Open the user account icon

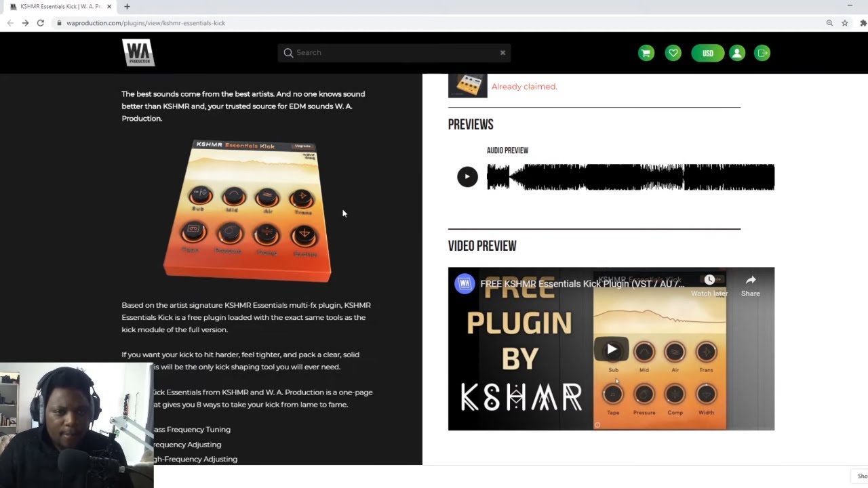click(737, 53)
